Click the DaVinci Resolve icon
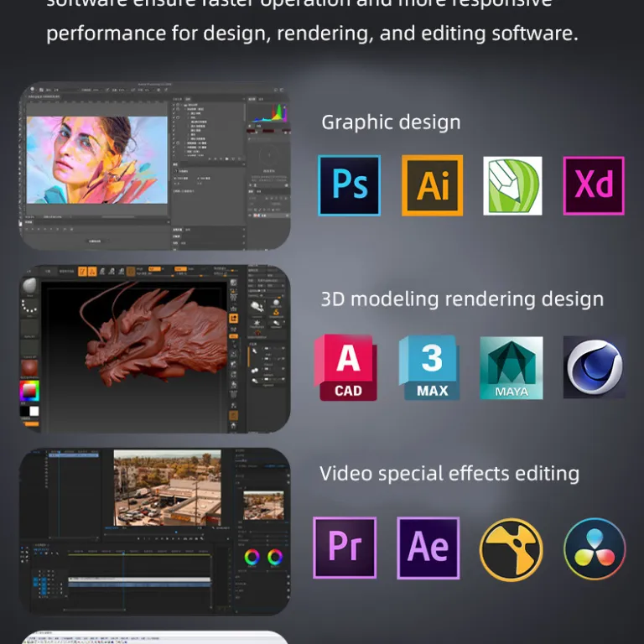 pyautogui.click(x=595, y=548)
